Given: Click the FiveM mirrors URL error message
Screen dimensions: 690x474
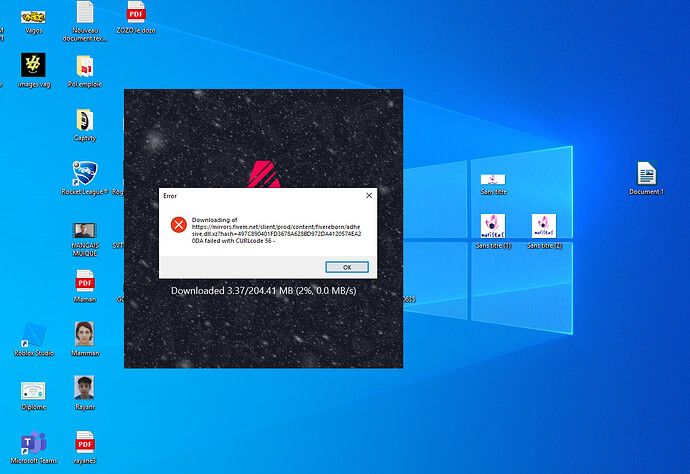Looking at the screenshot, I should tap(276, 230).
